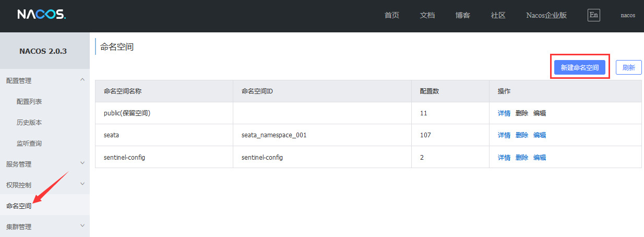Open 文档 in the top navigation
644x237 pixels.
coord(427,15)
